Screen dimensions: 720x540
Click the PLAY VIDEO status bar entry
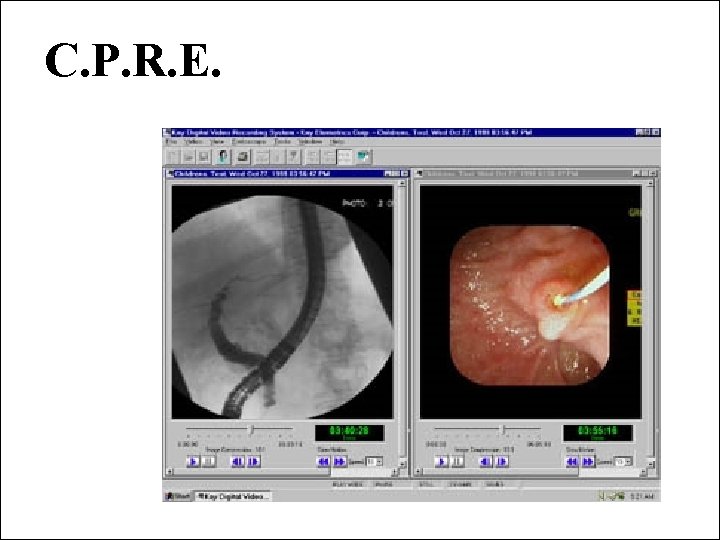pyautogui.click(x=348, y=484)
